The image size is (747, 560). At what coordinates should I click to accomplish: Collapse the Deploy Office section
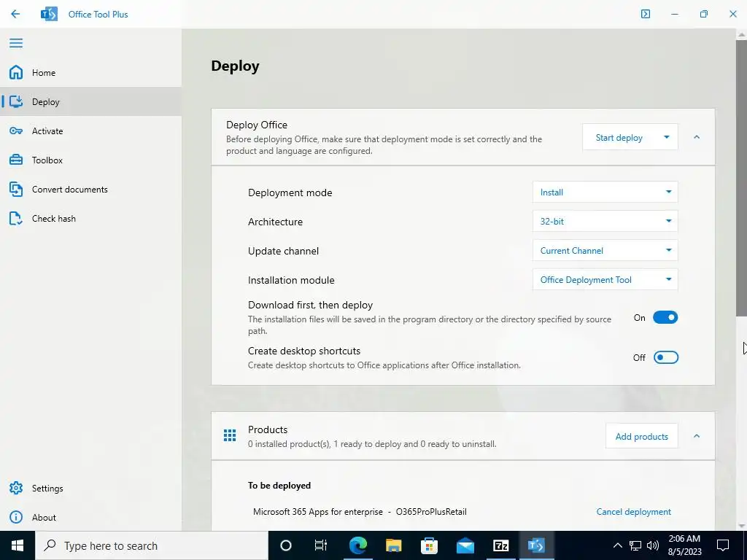(x=697, y=137)
